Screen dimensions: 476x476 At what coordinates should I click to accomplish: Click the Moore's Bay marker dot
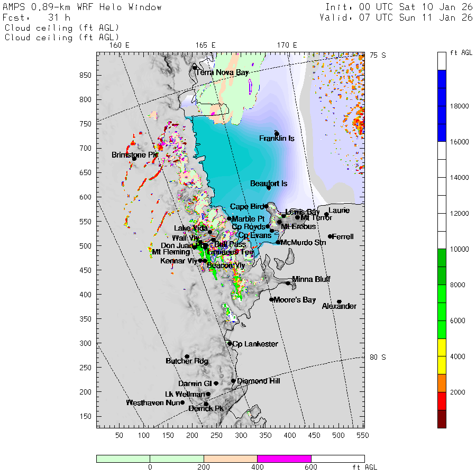click(271, 300)
